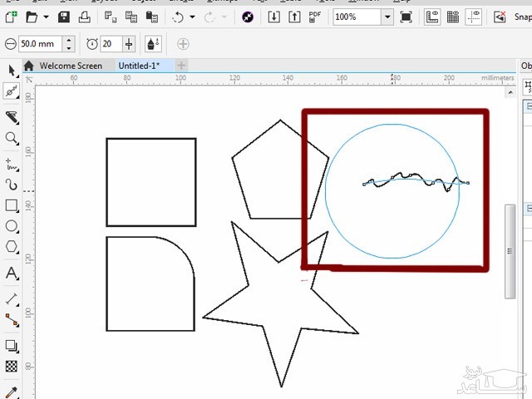Click the 50.0 mm size field

point(40,44)
